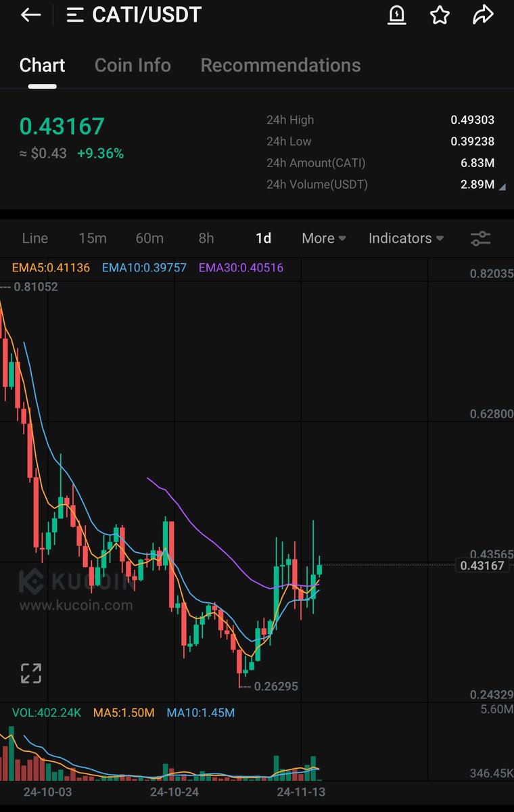Click the 24h Volume value 2.89M

(x=477, y=184)
